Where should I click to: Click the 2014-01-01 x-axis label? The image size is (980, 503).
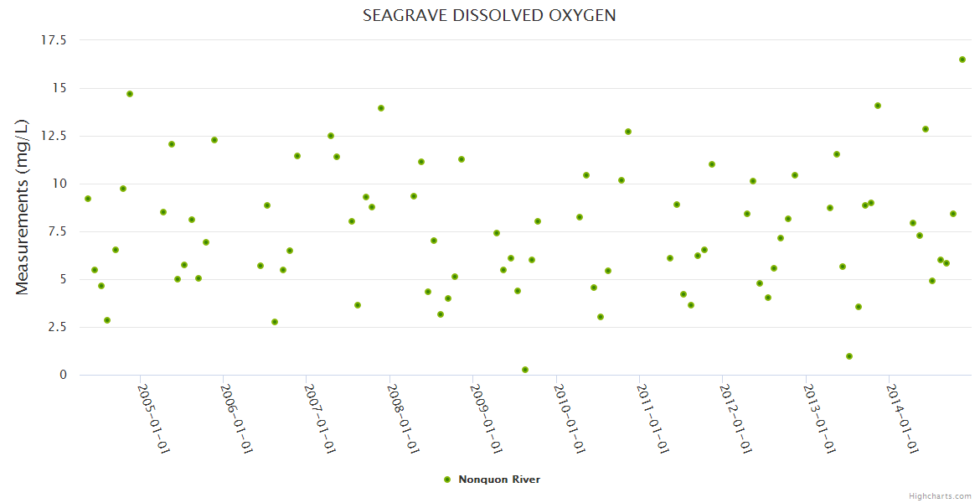(901, 419)
